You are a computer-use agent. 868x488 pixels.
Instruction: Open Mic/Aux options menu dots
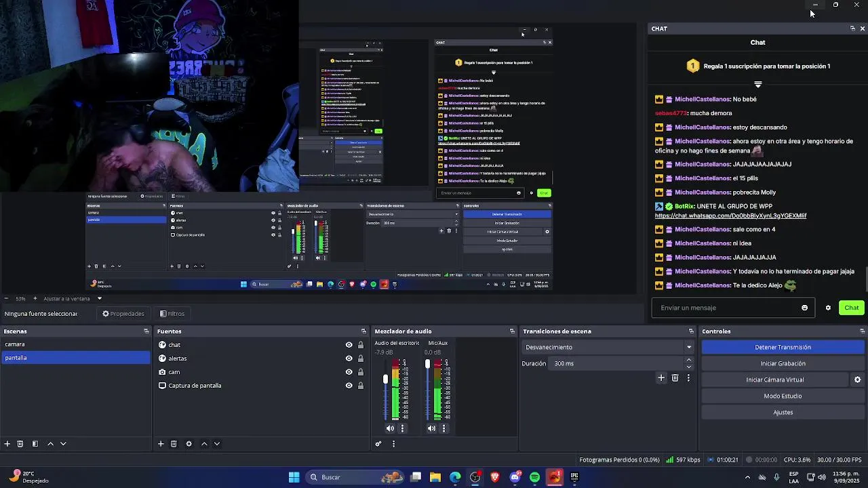(x=444, y=428)
